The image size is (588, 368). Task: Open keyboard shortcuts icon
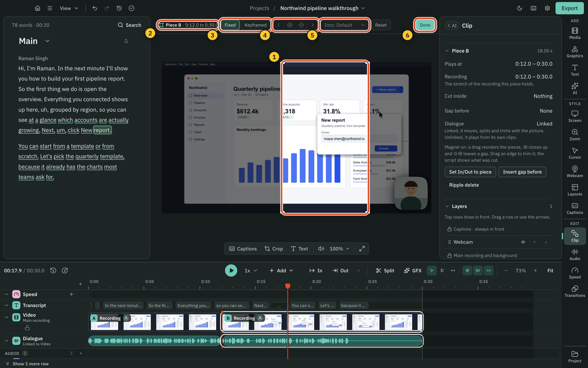point(533,8)
